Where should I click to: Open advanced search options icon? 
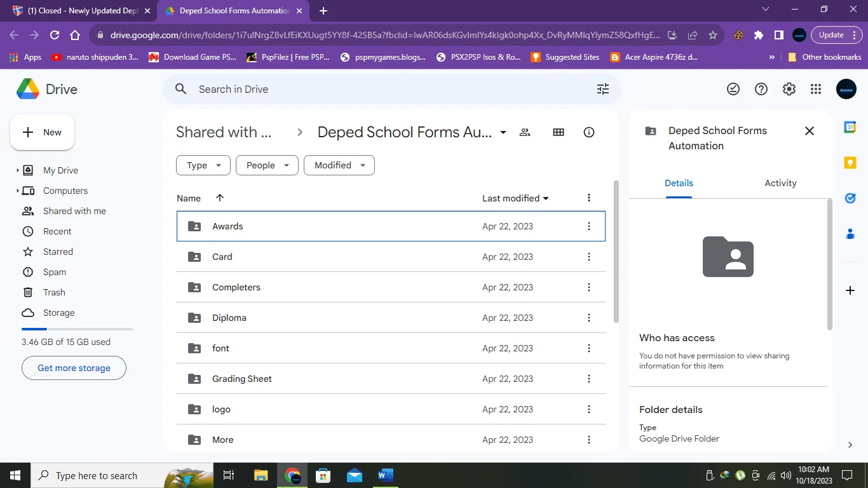click(x=603, y=89)
